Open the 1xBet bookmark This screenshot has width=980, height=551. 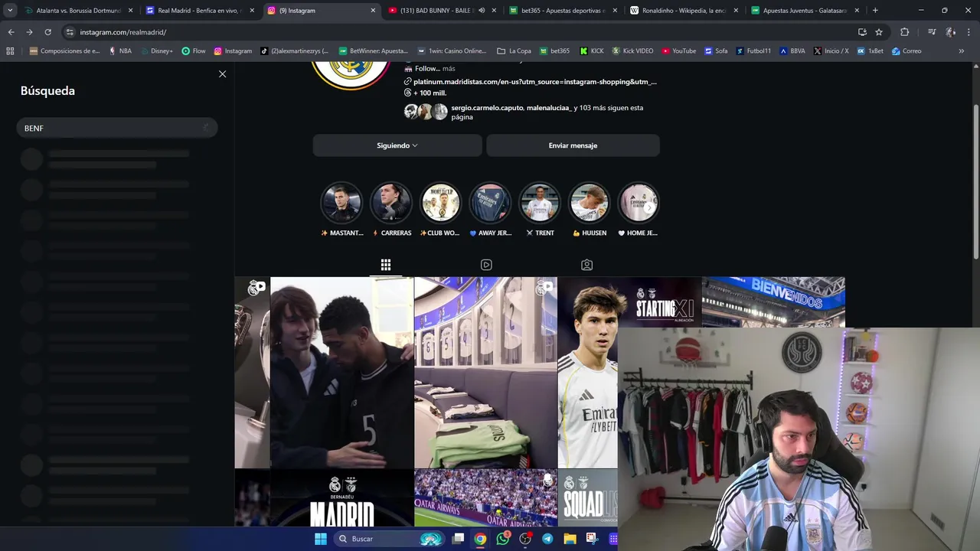pyautogui.click(x=871, y=51)
